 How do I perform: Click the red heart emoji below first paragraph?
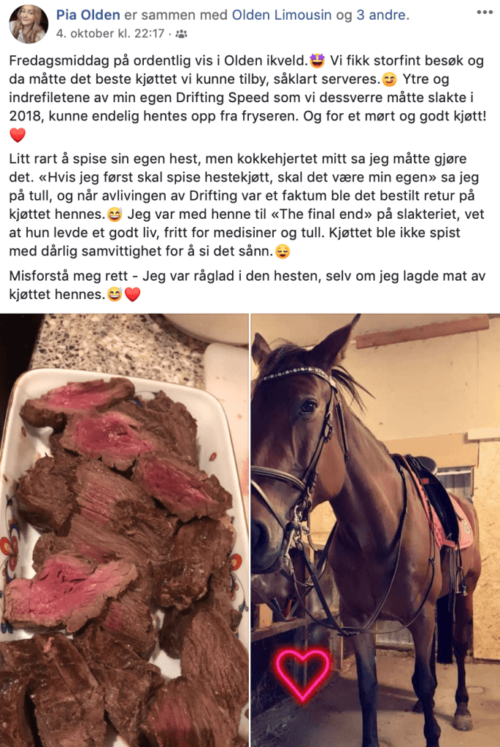pyautogui.click(x=18, y=135)
